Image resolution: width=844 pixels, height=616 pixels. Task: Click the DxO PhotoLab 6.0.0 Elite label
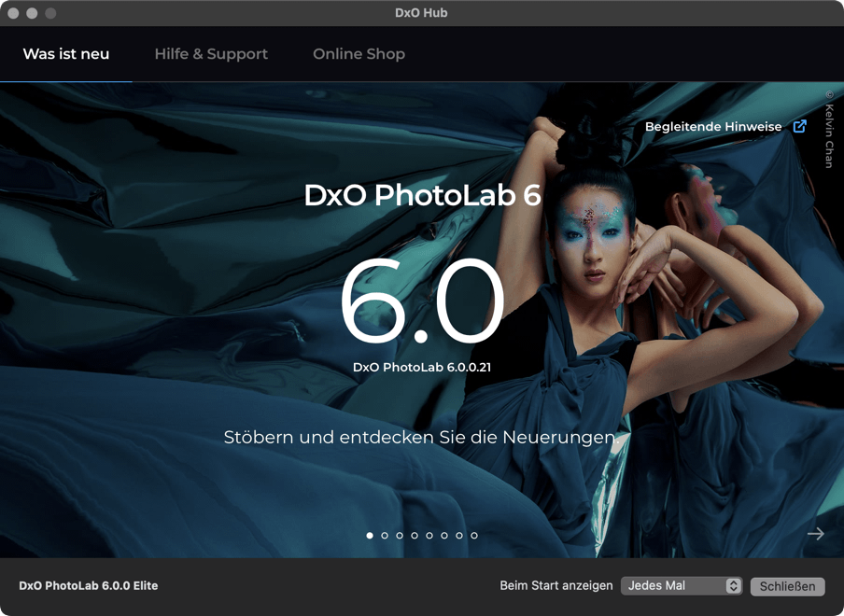pos(89,586)
